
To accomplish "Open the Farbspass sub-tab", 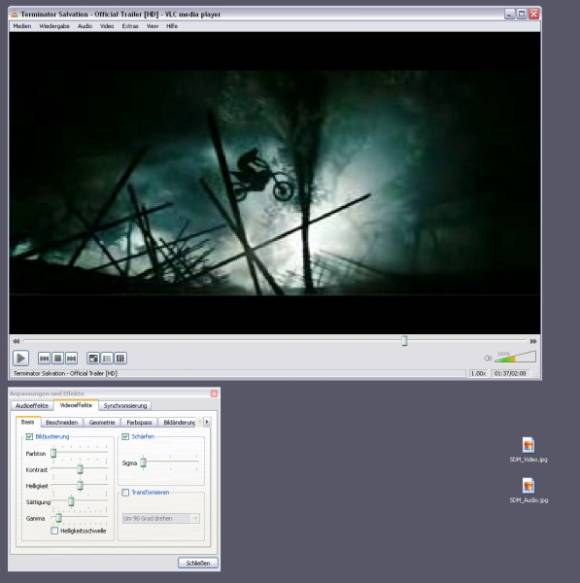I will pos(139,422).
